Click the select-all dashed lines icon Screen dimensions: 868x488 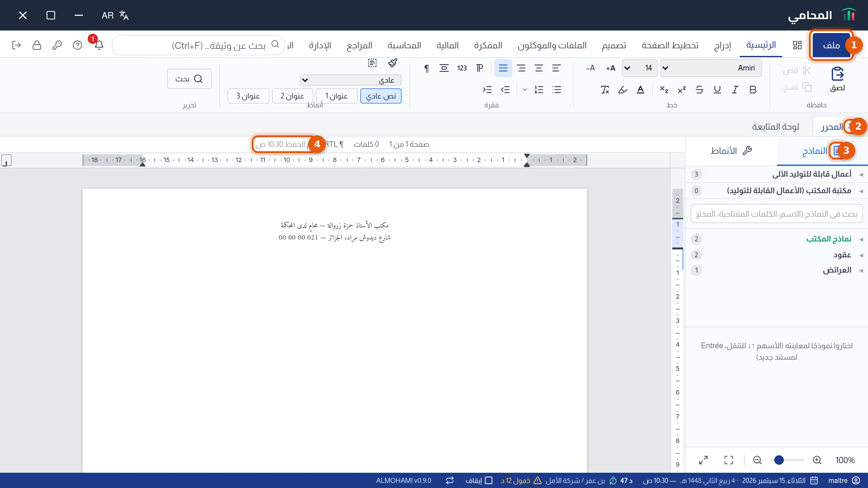click(372, 63)
